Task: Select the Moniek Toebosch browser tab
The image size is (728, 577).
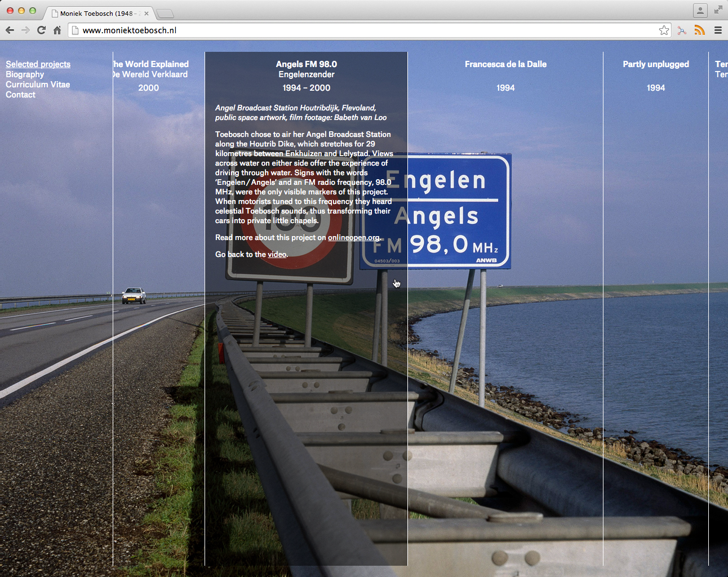Action: click(96, 14)
